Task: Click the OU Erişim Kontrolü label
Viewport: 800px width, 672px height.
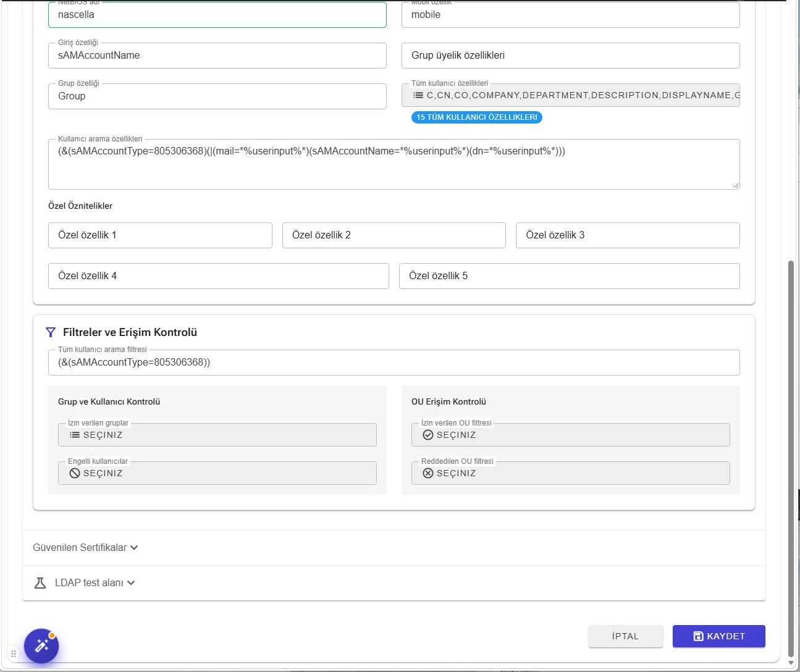Action: pos(449,401)
